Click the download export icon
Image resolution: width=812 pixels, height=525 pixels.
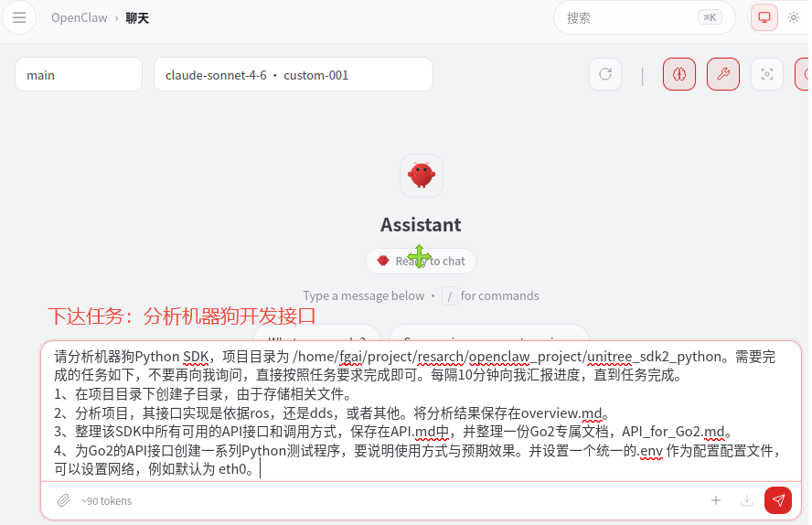(x=747, y=500)
